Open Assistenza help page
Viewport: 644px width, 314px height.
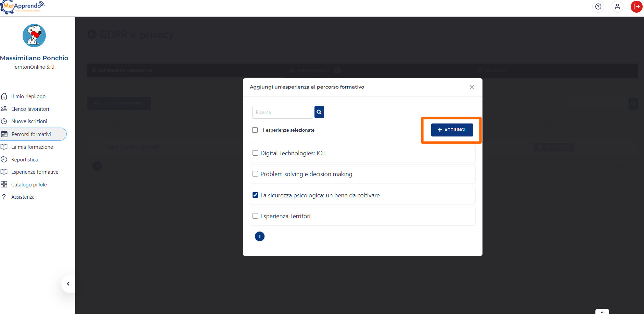[23, 197]
